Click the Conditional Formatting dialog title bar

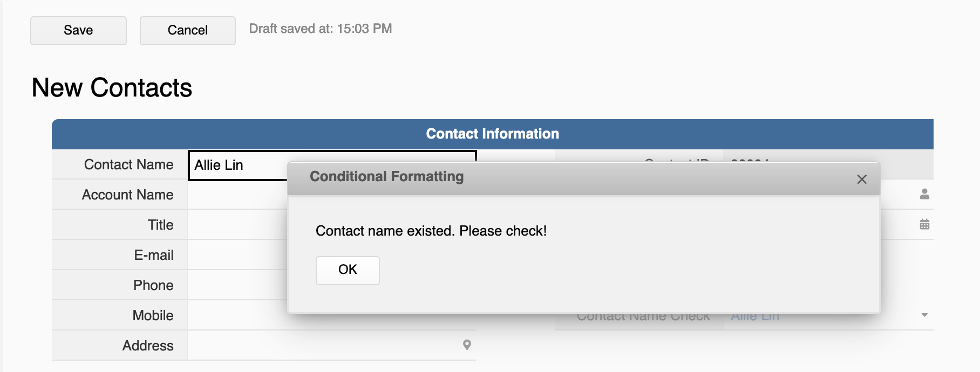tap(584, 178)
